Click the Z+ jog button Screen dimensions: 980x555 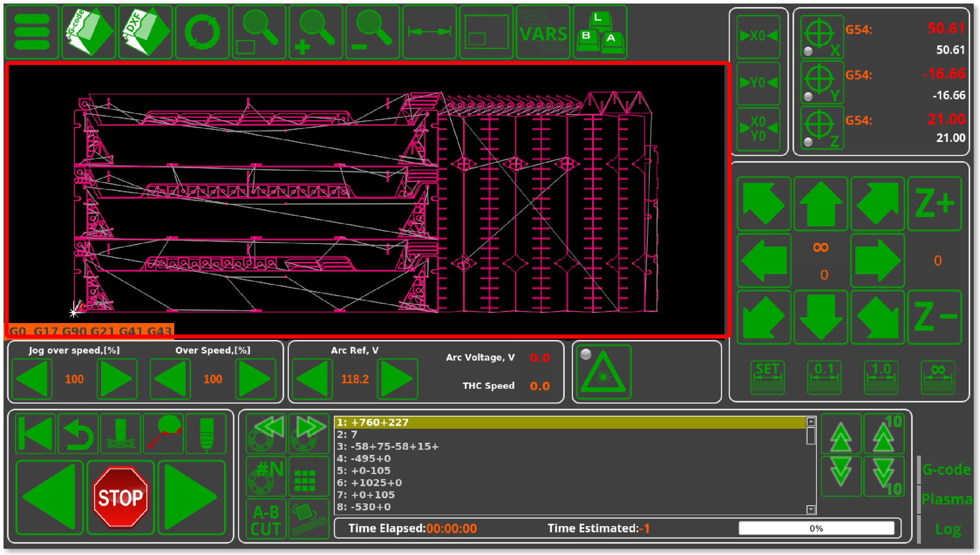click(x=934, y=204)
